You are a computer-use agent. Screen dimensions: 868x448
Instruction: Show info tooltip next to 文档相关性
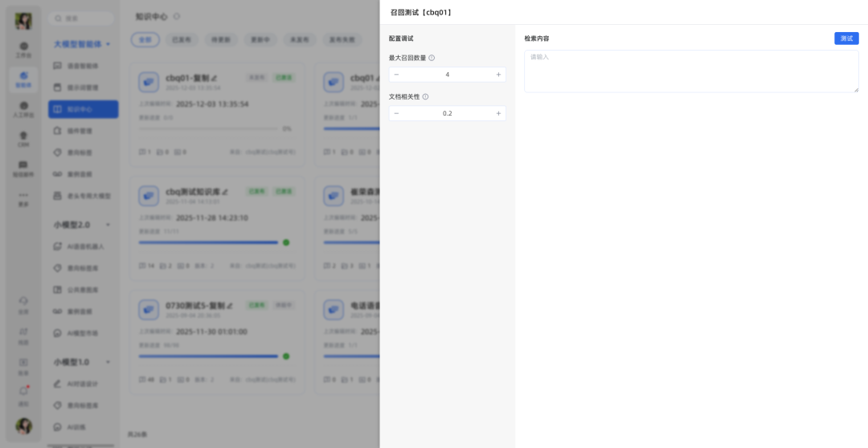(426, 97)
